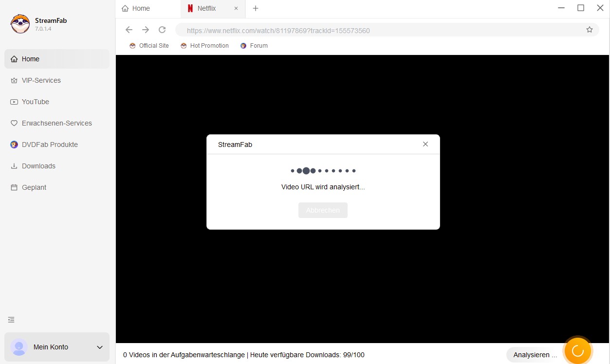This screenshot has width=610, height=364.
Task: Bookmark the page with the star icon
Action: pos(589,30)
